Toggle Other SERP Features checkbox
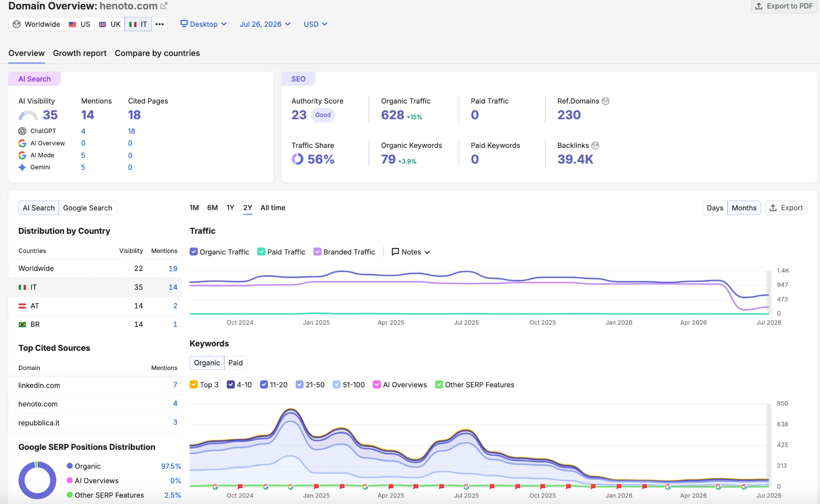 (439, 385)
